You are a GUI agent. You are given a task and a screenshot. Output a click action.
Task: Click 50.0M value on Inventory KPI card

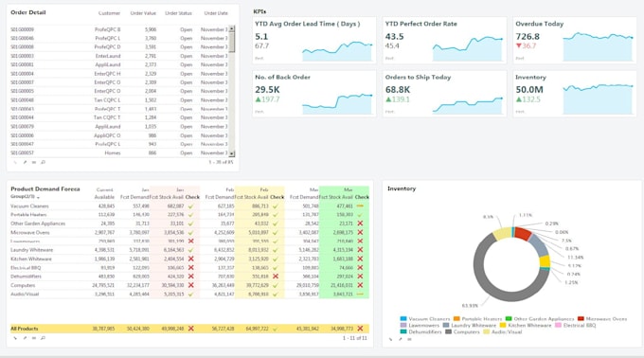pyautogui.click(x=529, y=89)
